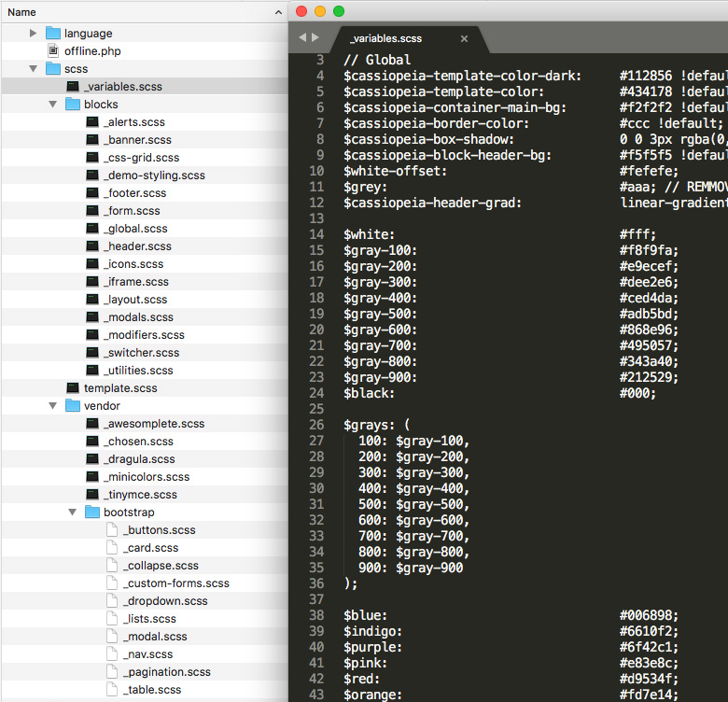
Task: Click the offline.php file icon
Action: [53, 50]
